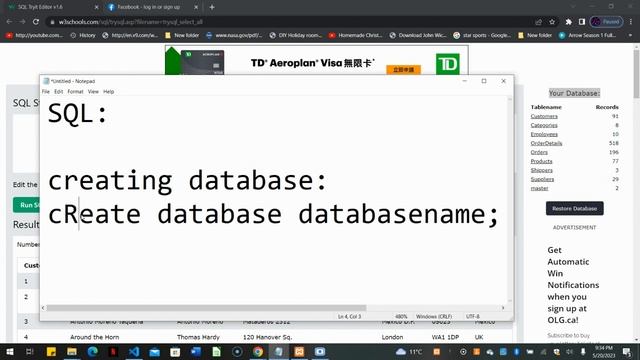Open Arrow Season 1 bookmark
The width and height of the screenshot is (640, 360).
point(587,35)
